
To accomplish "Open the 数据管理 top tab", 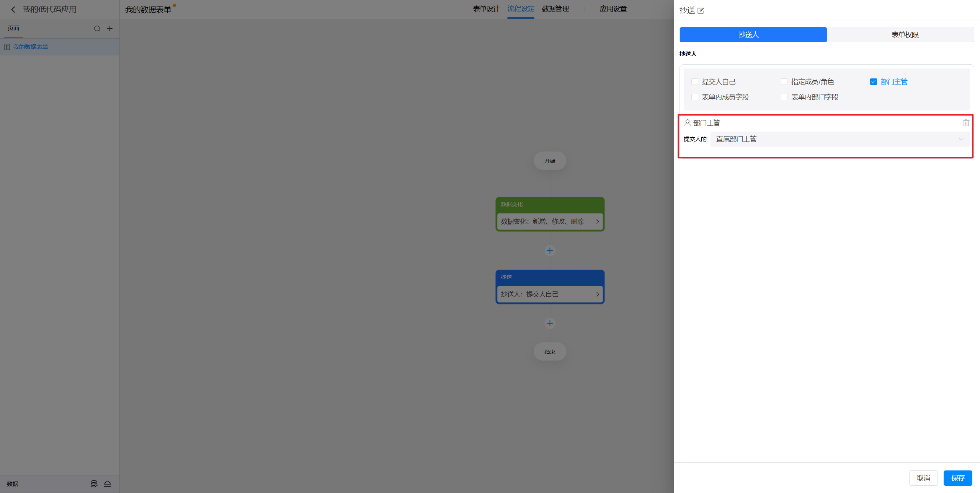I will click(x=555, y=9).
